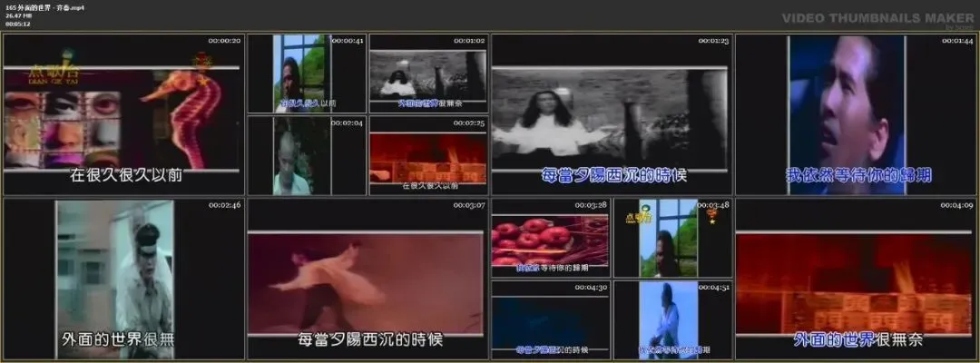Image resolution: width=980 pixels, height=363 pixels.
Task: Click the blue subtitle '我依然等待你的歸期' at 00:01:44
Action: 858,176
